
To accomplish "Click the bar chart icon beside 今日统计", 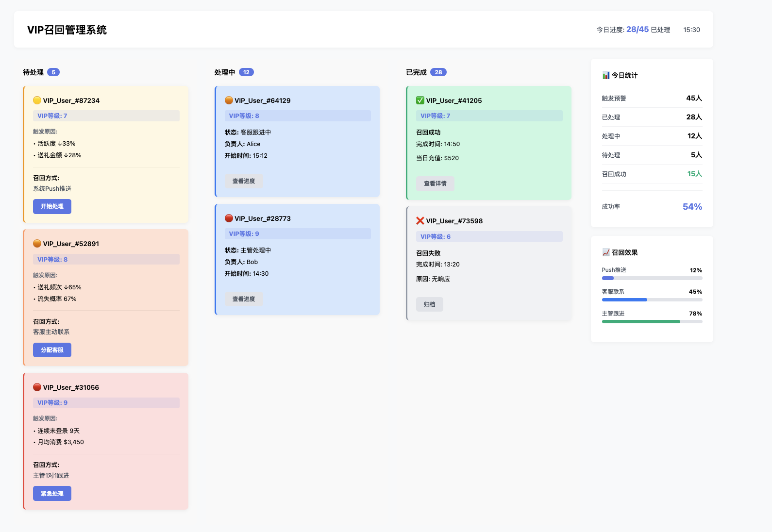I will 606,75.
